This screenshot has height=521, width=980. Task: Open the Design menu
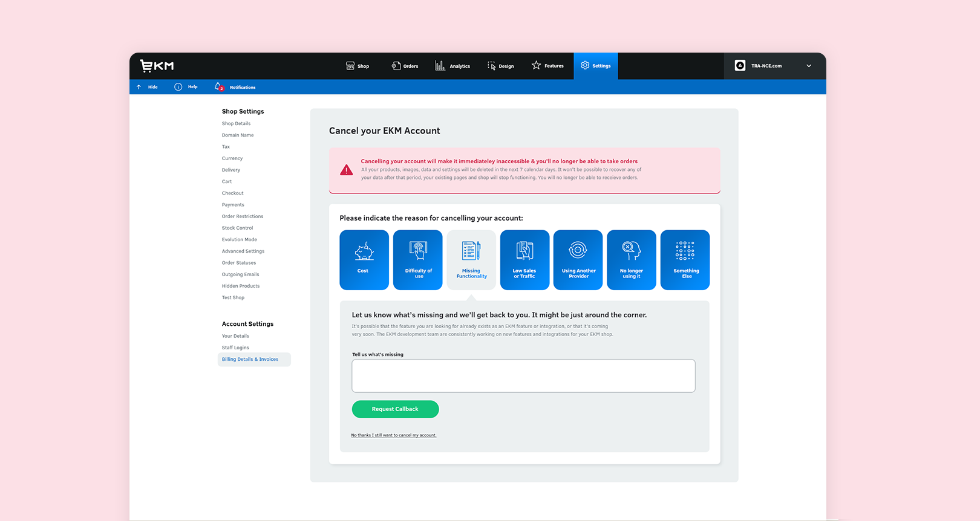501,66
